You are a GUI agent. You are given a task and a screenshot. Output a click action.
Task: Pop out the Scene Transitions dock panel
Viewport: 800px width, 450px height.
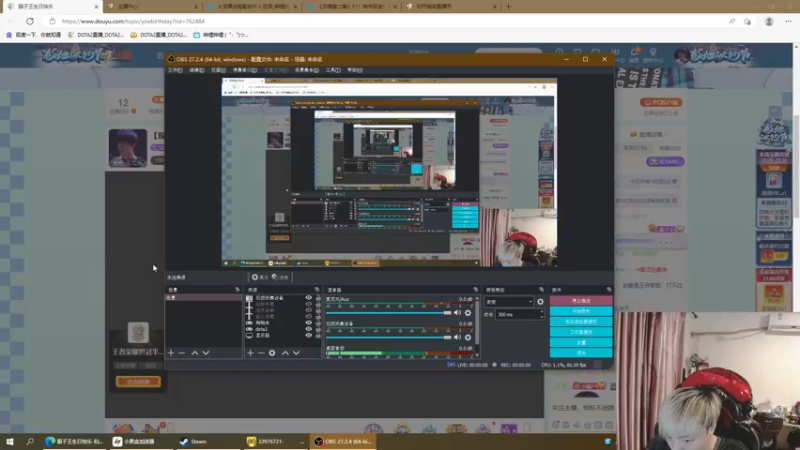pos(541,289)
